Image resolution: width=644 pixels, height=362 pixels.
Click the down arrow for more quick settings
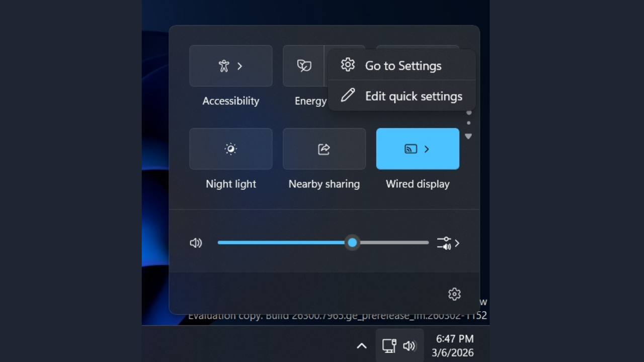pyautogui.click(x=468, y=136)
